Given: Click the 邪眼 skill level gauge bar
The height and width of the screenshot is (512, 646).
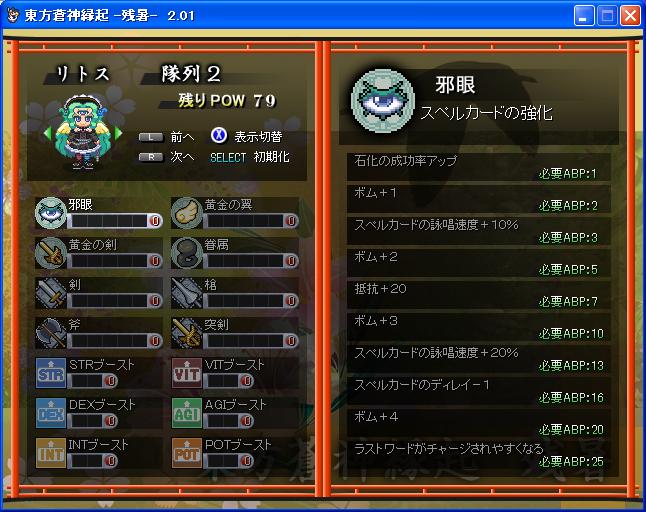Looking at the screenshot, I should (x=115, y=221).
